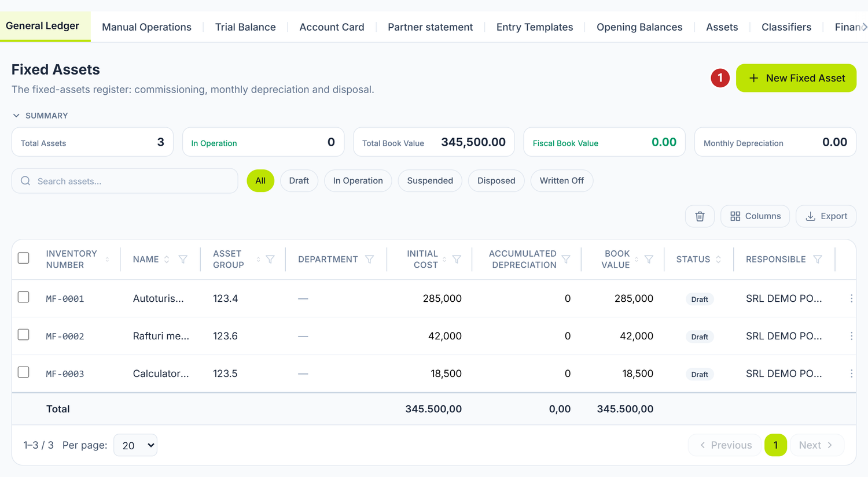The image size is (868, 477).
Task: Click the New Fixed Asset button
Action: (796, 78)
